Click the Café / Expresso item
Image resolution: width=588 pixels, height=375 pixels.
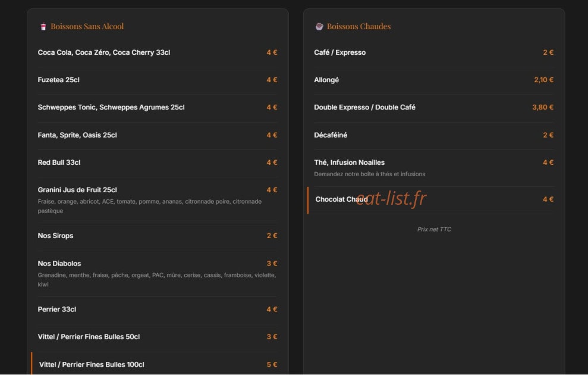434,52
